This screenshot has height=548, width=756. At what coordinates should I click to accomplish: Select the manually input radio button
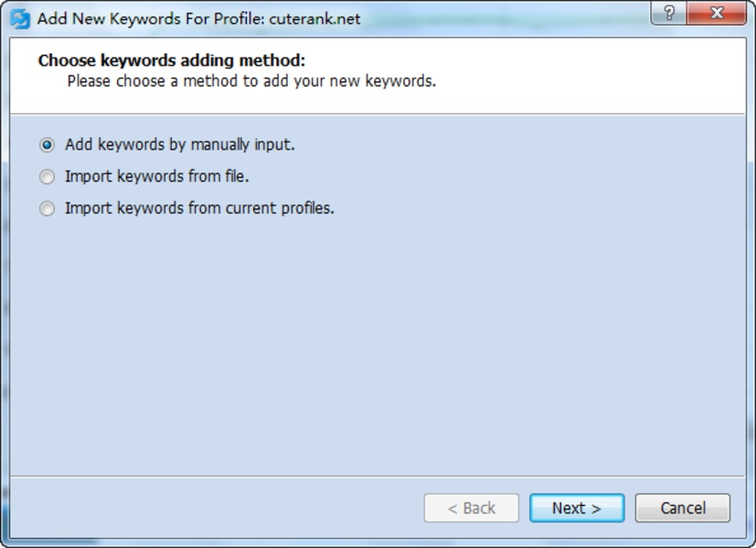pyautogui.click(x=47, y=145)
